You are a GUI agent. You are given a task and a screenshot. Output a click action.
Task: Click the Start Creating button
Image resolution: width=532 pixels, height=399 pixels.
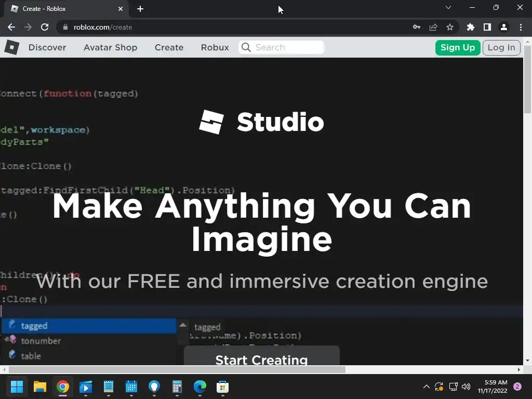coord(262,356)
